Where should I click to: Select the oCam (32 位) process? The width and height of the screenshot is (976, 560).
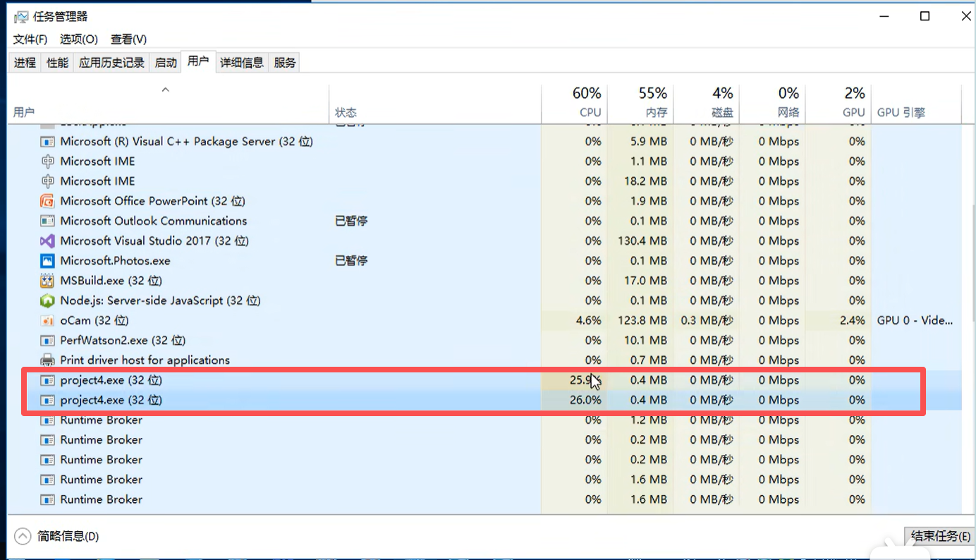(485, 320)
